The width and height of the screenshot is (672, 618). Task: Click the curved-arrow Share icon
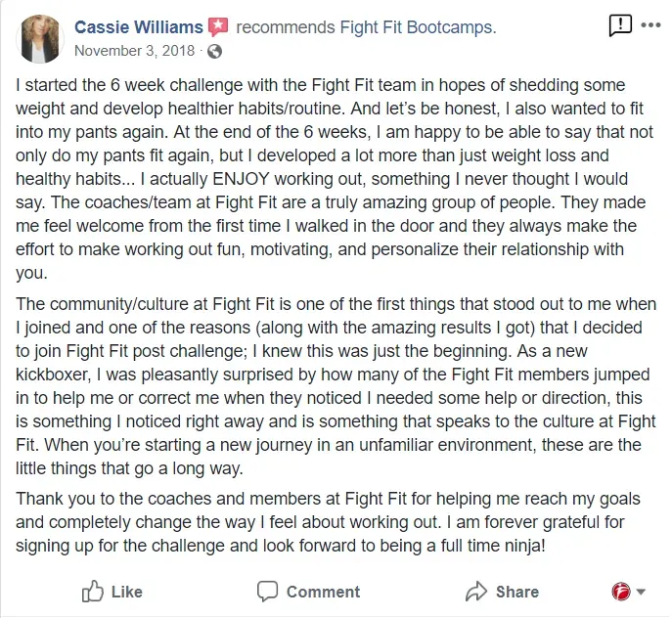click(x=476, y=592)
